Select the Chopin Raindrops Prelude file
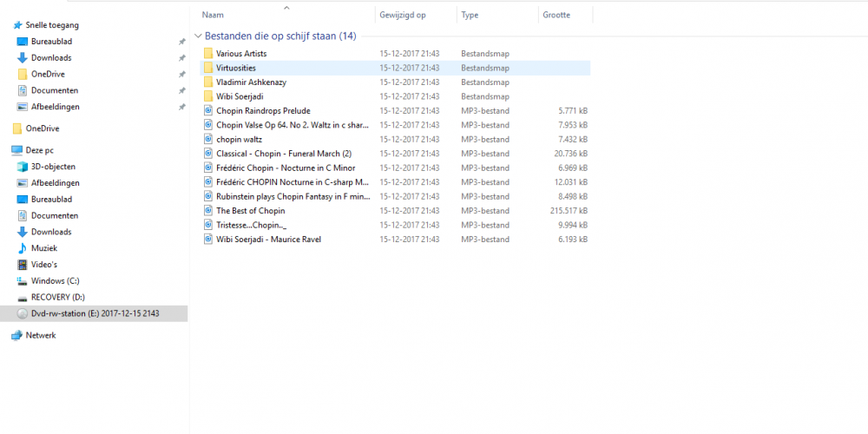Viewport: 868px width, 434px height. point(395,111)
